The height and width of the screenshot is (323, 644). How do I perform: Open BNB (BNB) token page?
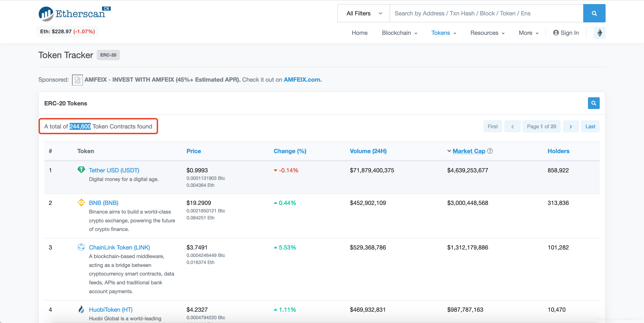coord(103,203)
